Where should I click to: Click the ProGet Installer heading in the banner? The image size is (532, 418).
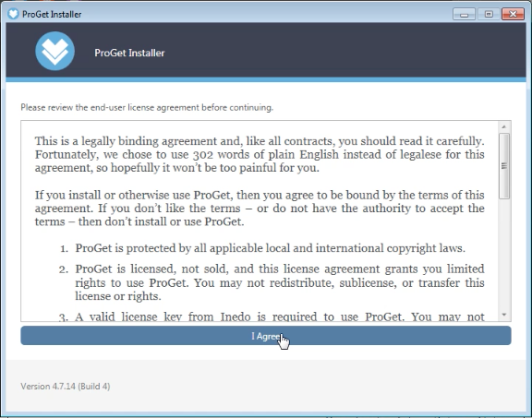[x=129, y=53]
